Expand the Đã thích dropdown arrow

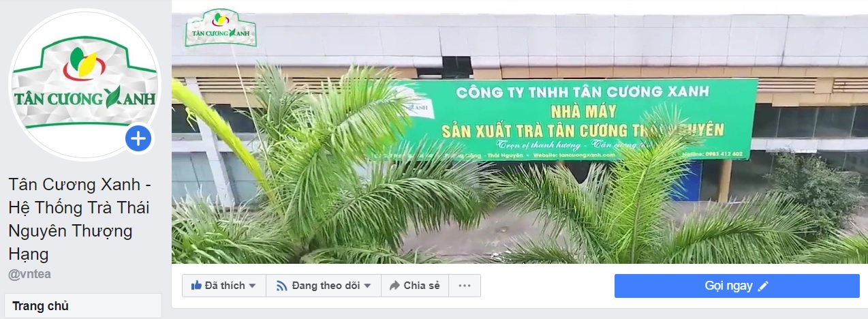252,286
